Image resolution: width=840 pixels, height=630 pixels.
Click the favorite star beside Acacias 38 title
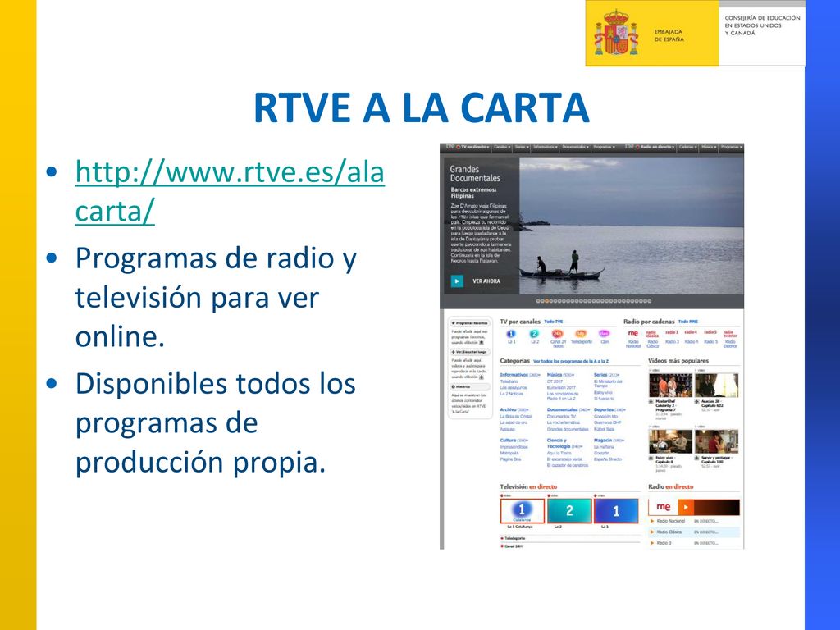click(x=697, y=401)
